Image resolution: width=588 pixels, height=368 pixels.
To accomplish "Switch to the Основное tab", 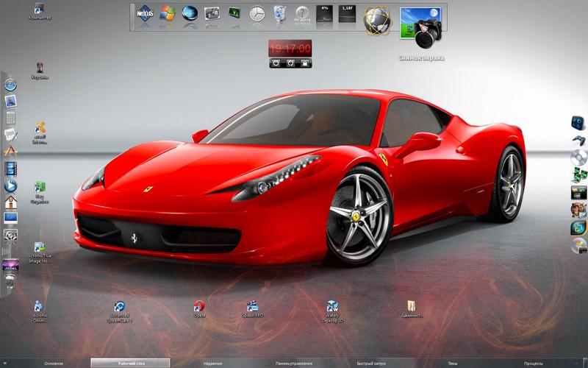I will (54, 363).
